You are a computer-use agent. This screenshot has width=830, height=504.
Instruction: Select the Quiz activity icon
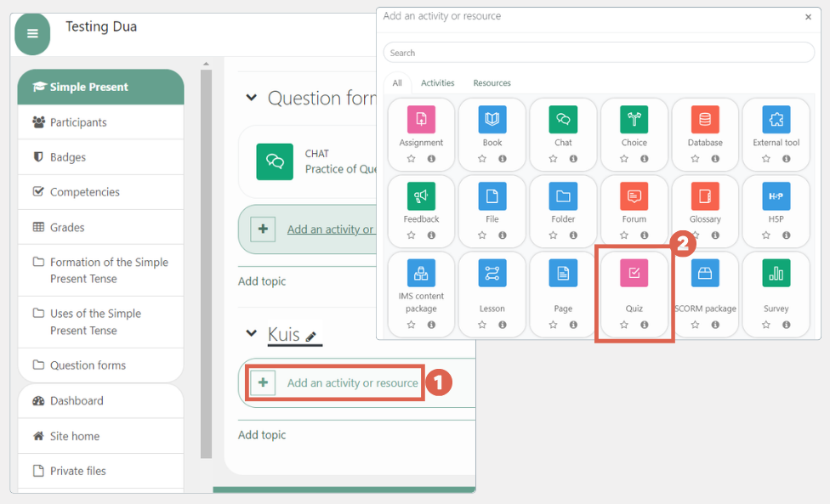point(634,274)
